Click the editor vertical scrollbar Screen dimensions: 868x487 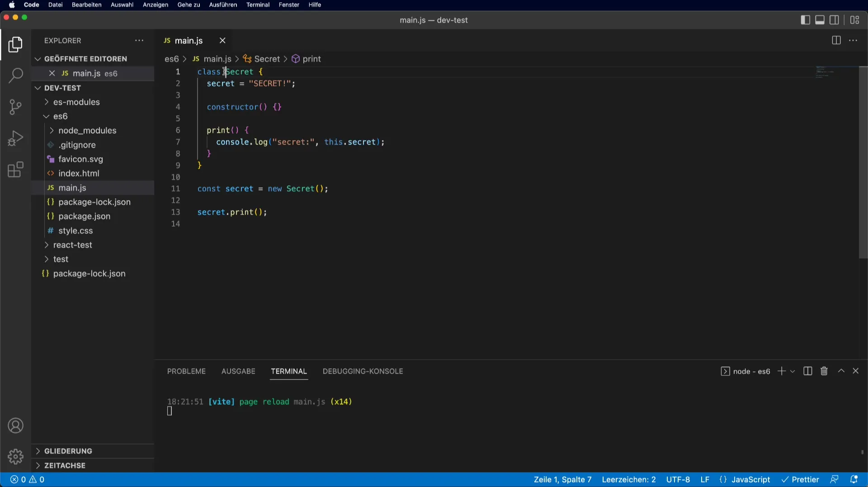tap(863, 163)
